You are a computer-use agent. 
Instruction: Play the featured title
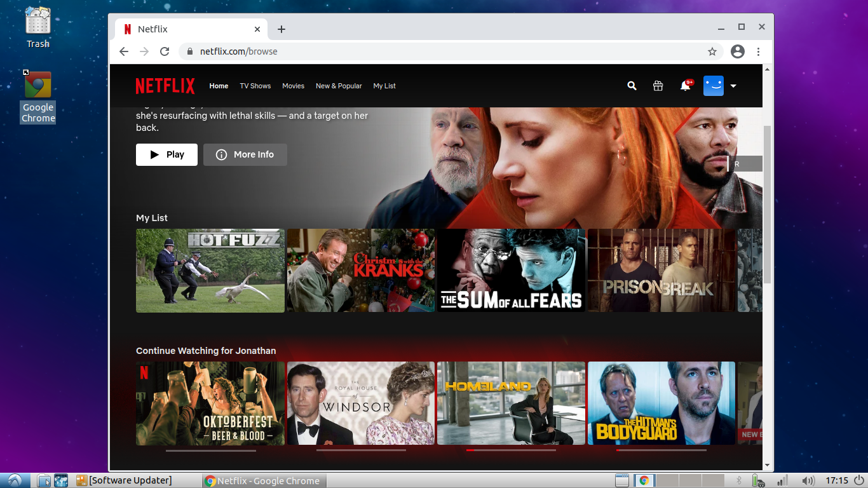pyautogui.click(x=166, y=154)
